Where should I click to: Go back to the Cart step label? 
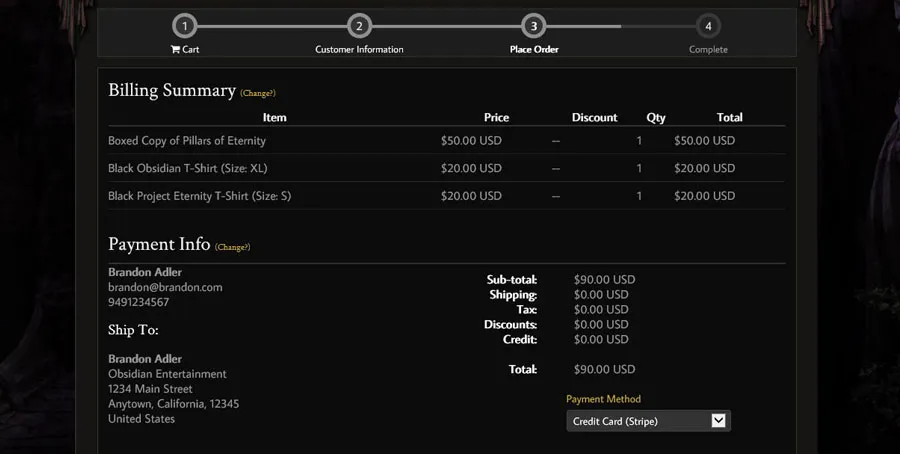(x=191, y=49)
